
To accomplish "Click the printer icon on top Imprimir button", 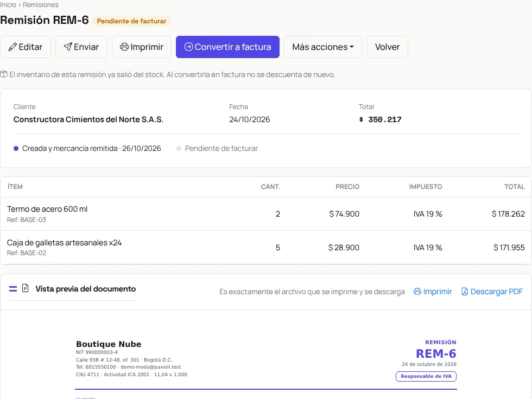I will coord(124,47).
